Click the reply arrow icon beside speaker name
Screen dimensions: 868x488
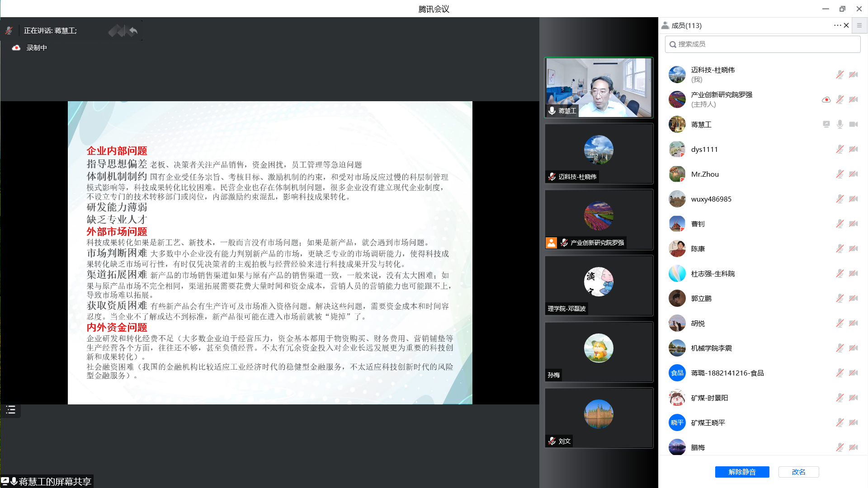pyautogui.click(x=133, y=31)
